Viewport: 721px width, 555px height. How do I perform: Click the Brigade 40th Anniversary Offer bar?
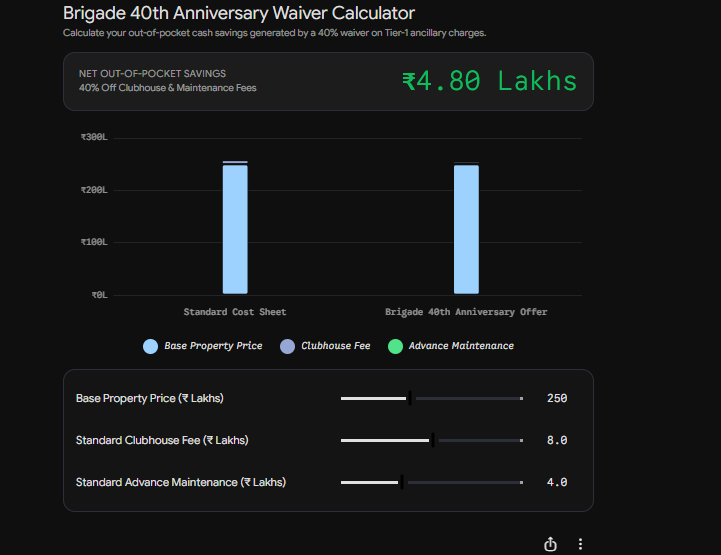466,228
